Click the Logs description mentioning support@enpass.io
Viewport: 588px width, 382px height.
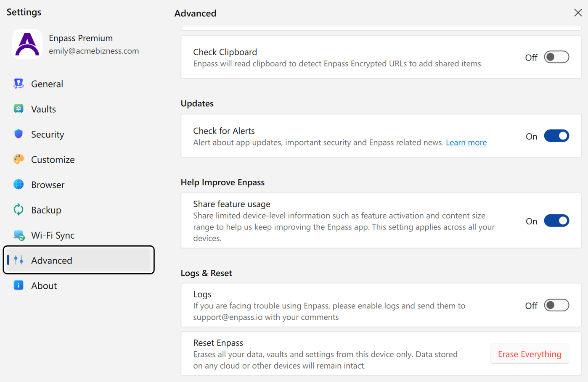point(329,311)
